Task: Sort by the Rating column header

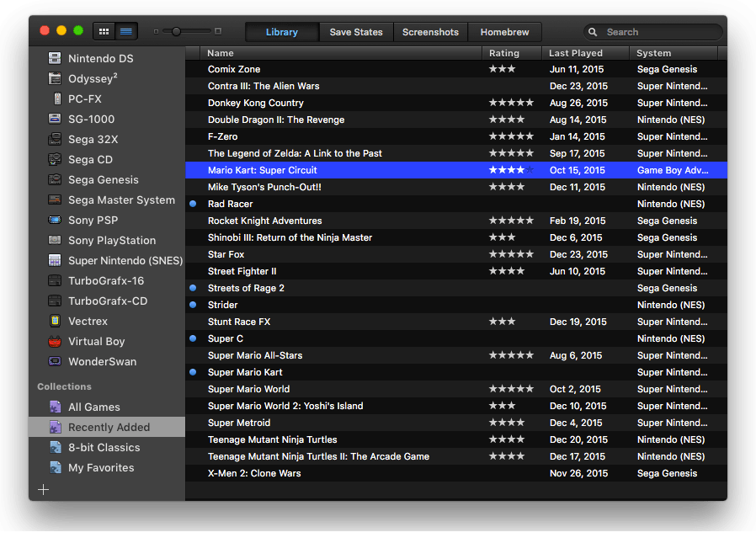Action: click(x=512, y=53)
